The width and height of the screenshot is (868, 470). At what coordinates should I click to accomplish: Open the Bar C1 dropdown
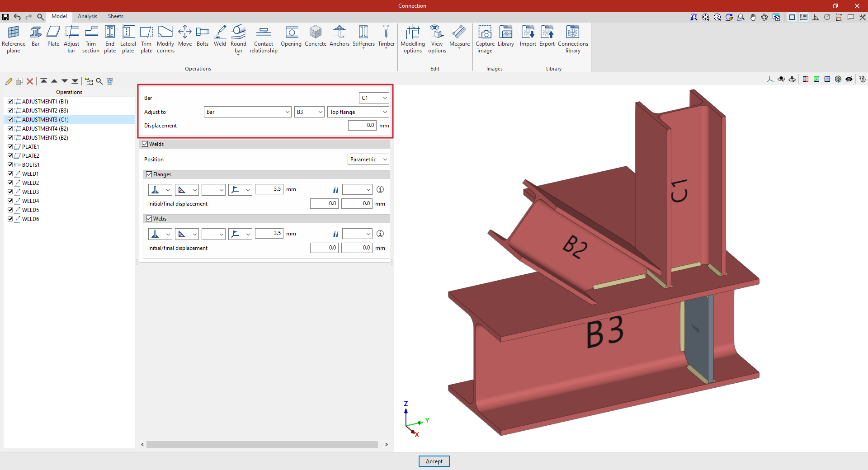374,98
